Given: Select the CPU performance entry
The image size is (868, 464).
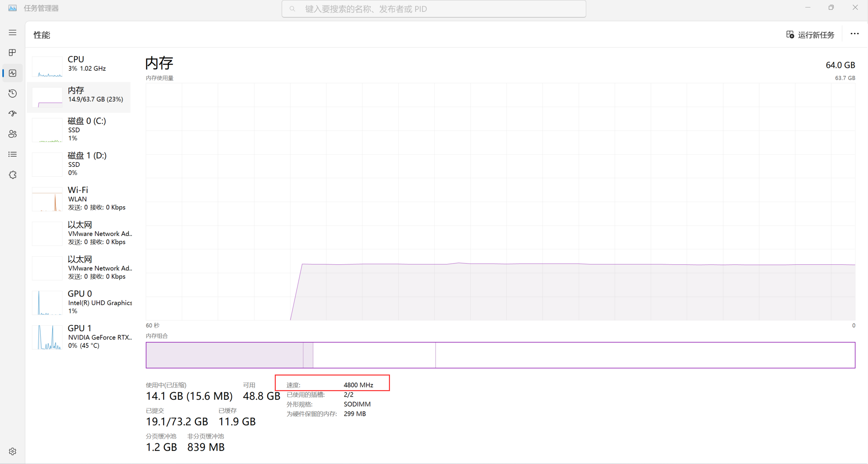Looking at the screenshot, I should click(79, 66).
